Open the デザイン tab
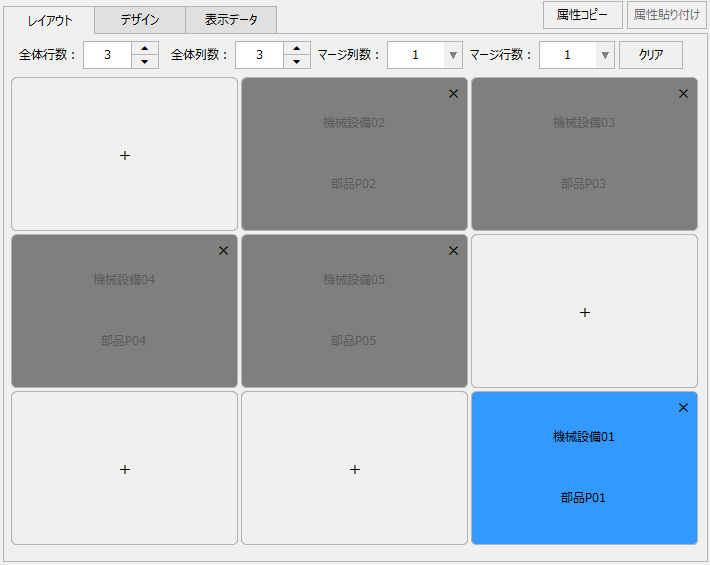This screenshot has width=710, height=565. click(140, 20)
